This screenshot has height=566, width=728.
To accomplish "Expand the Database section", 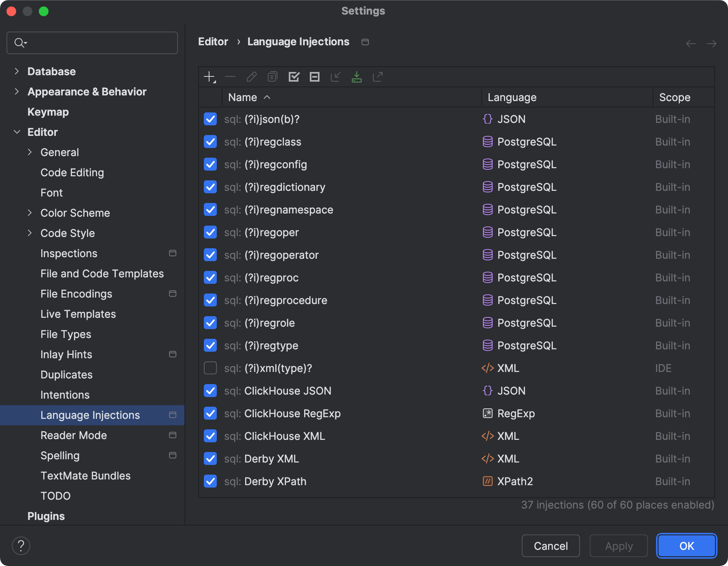I will pyautogui.click(x=17, y=71).
